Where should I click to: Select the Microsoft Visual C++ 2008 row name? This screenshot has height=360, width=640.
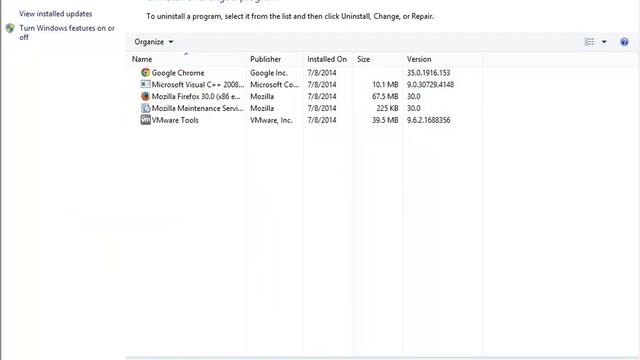point(198,84)
